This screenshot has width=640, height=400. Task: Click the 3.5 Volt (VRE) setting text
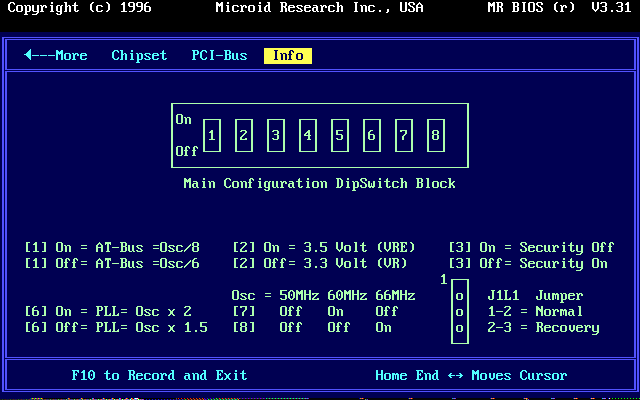tap(324, 248)
